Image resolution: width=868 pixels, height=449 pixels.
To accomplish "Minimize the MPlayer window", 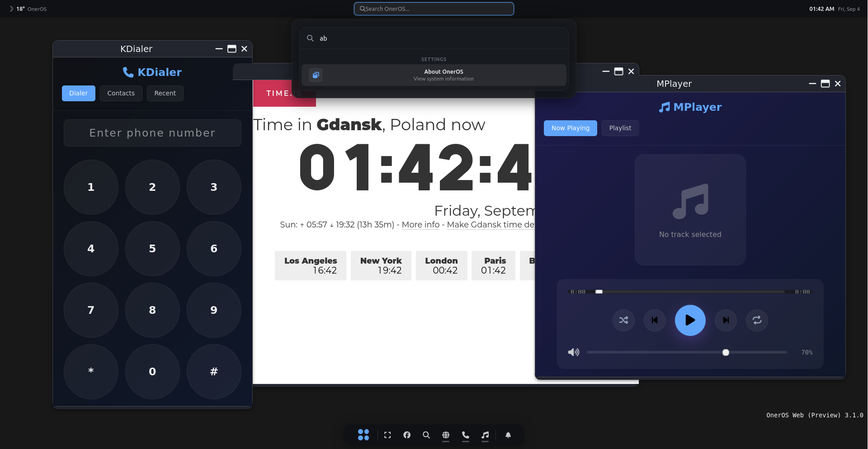I will tap(812, 84).
